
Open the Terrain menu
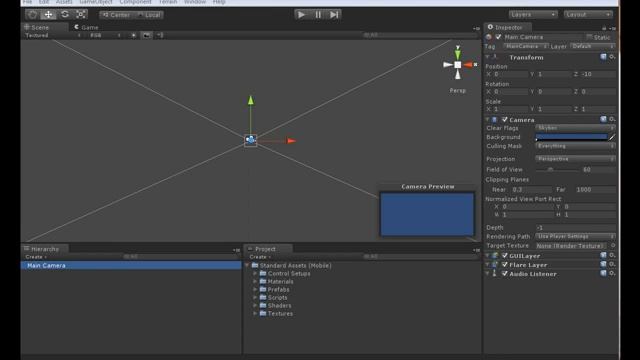click(x=168, y=2)
